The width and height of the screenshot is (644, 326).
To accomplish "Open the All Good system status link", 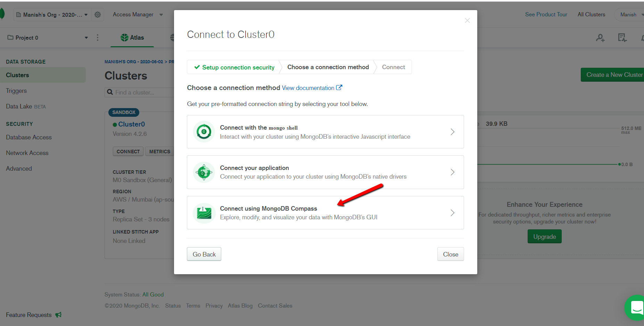I will pos(153,295).
